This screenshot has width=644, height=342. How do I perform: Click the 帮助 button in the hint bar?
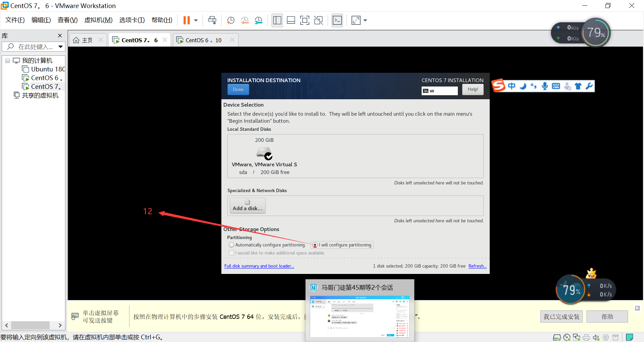[607, 317]
